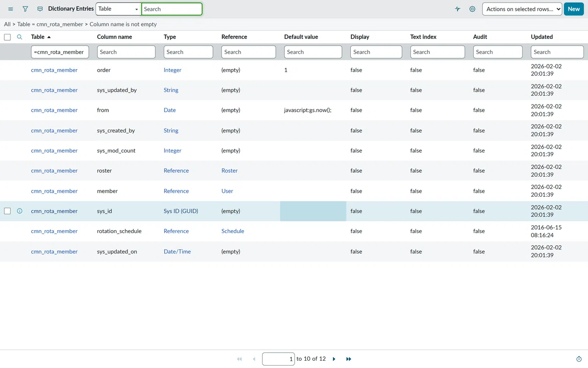Click the Type column search field

[x=188, y=52]
